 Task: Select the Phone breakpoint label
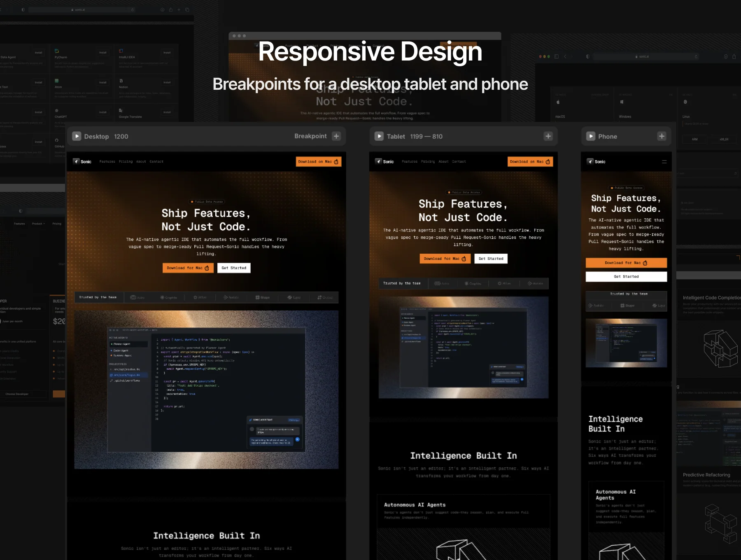click(x=608, y=136)
